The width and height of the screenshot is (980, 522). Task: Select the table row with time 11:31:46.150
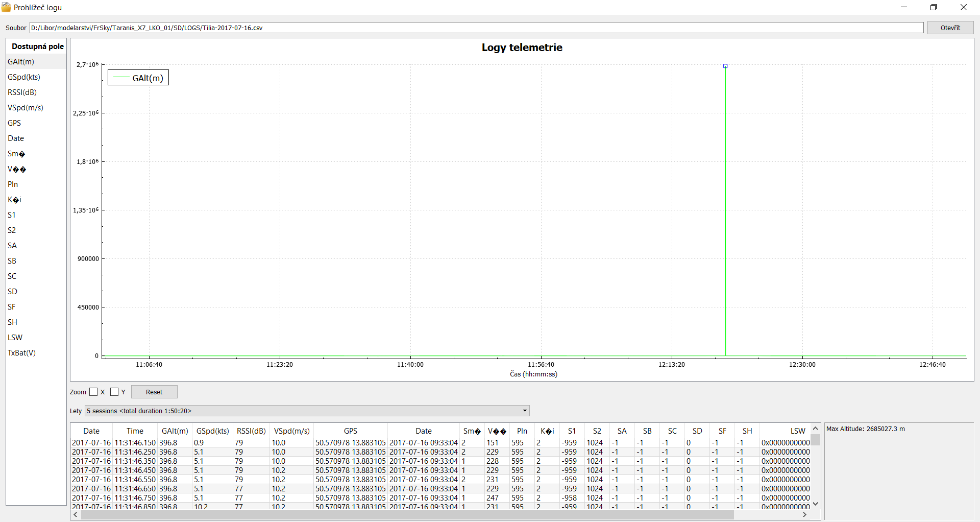tap(440, 442)
